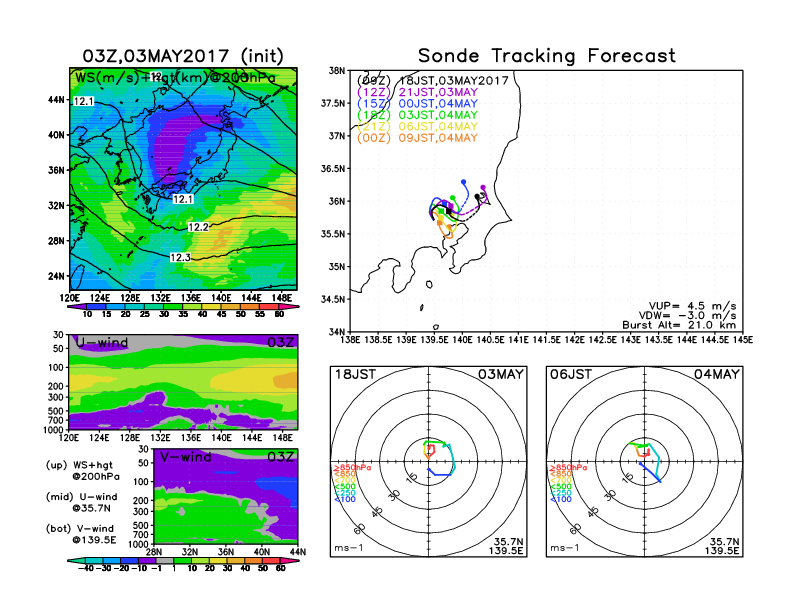Click the "VUP= 4.5 m/s" value

[692, 306]
